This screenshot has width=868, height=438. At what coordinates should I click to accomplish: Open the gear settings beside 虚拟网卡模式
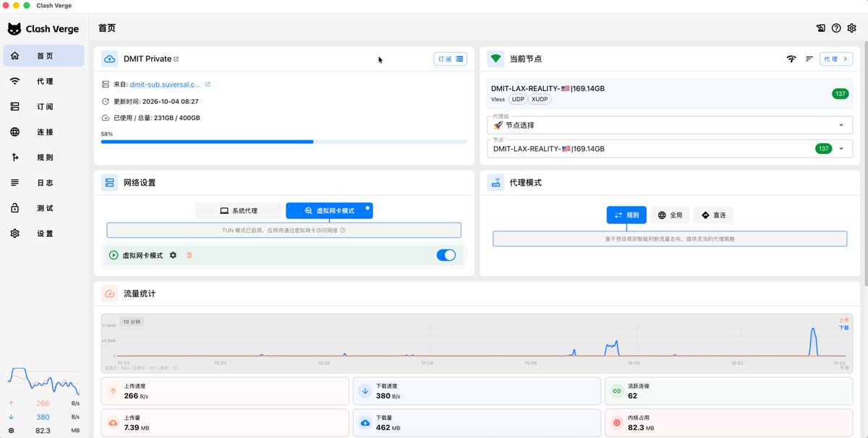173,255
